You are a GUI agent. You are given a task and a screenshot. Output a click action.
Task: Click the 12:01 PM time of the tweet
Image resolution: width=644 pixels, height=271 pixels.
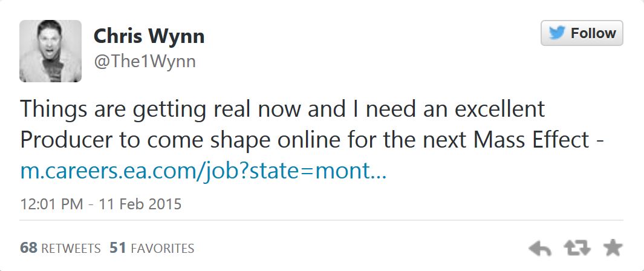(x=51, y=204)
